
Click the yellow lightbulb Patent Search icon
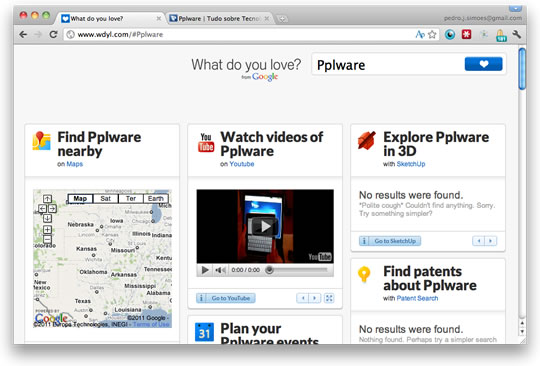[364, 274]
